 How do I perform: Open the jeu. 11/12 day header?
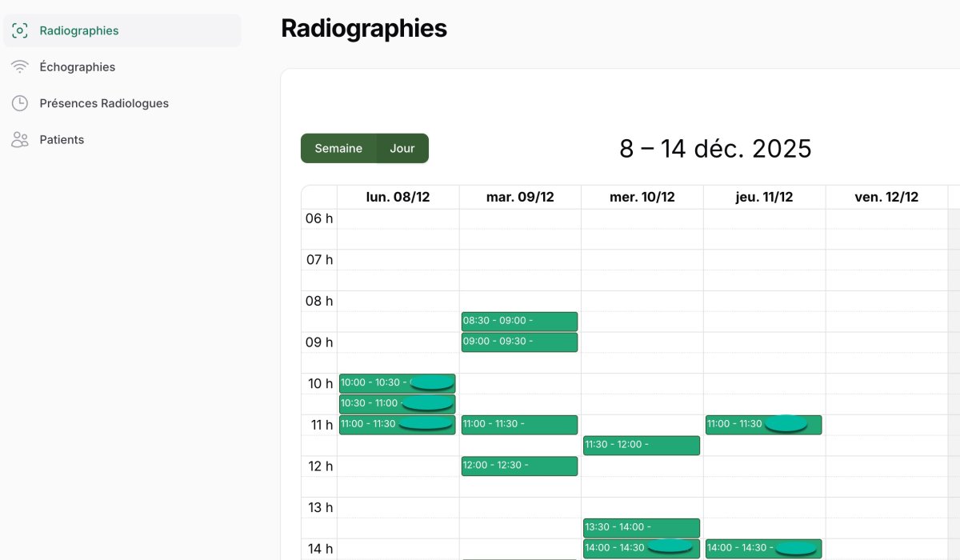click(764, 198)
